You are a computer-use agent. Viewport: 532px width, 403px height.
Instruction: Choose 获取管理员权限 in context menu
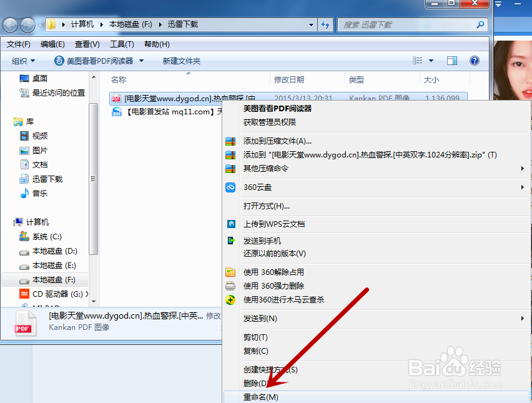pyautogui.click(x=269, y=122)
